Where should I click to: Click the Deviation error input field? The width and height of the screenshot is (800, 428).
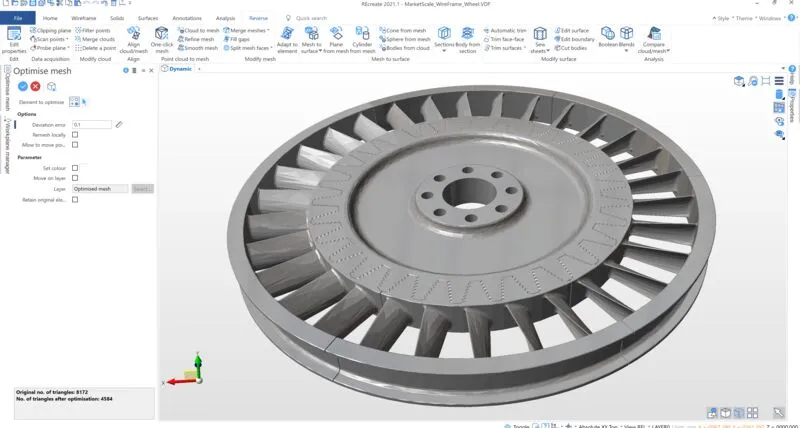91,124
